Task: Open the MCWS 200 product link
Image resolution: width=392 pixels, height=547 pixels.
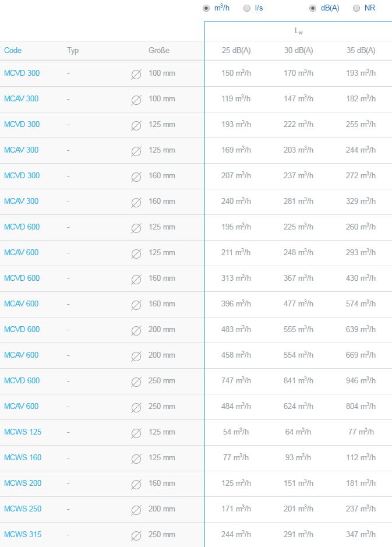Action: [23, 483]
